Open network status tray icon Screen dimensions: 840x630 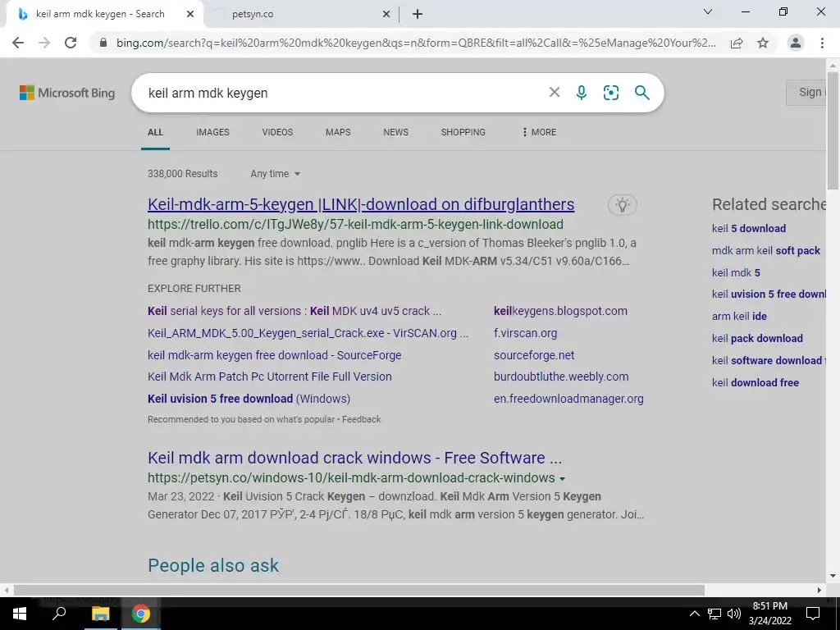[x=714, y=614]
